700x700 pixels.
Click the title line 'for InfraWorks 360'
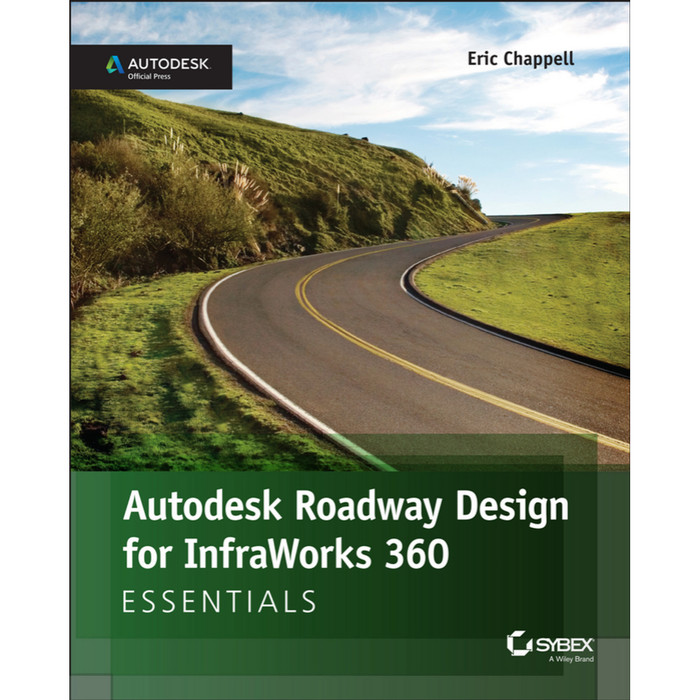pos(286,553)
